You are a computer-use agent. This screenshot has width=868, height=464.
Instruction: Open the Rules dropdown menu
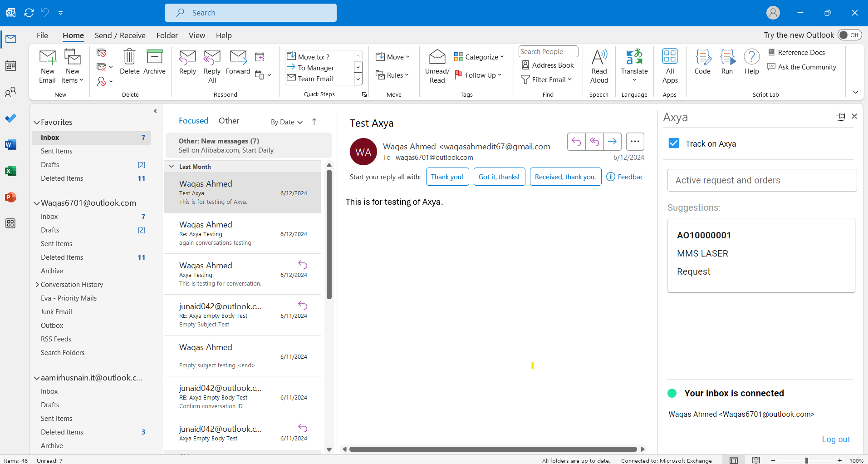tap(393, 75)
